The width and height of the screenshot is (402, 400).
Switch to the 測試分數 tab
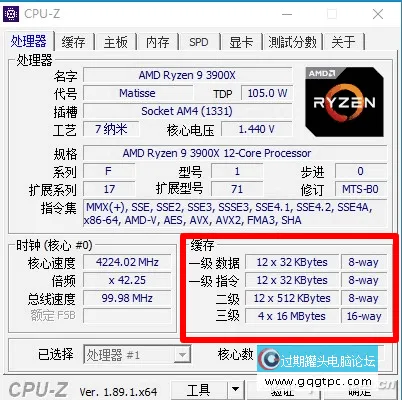click(293, 42)
